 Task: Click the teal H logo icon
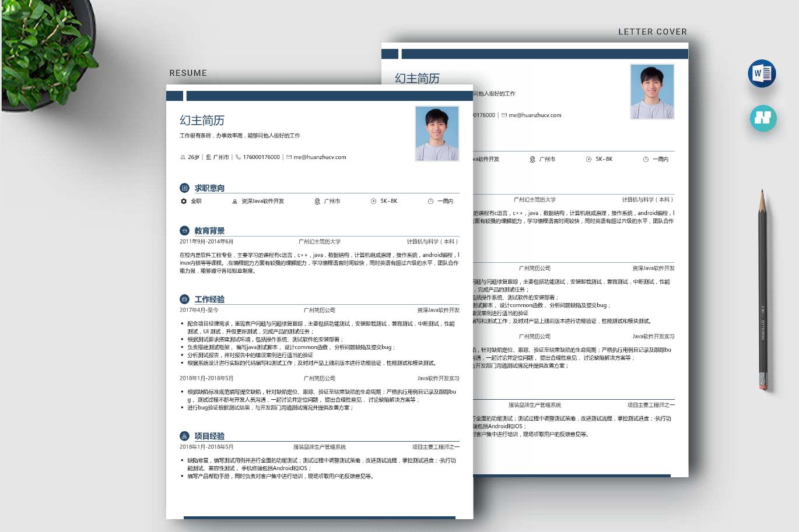click(x=763, y=118)
